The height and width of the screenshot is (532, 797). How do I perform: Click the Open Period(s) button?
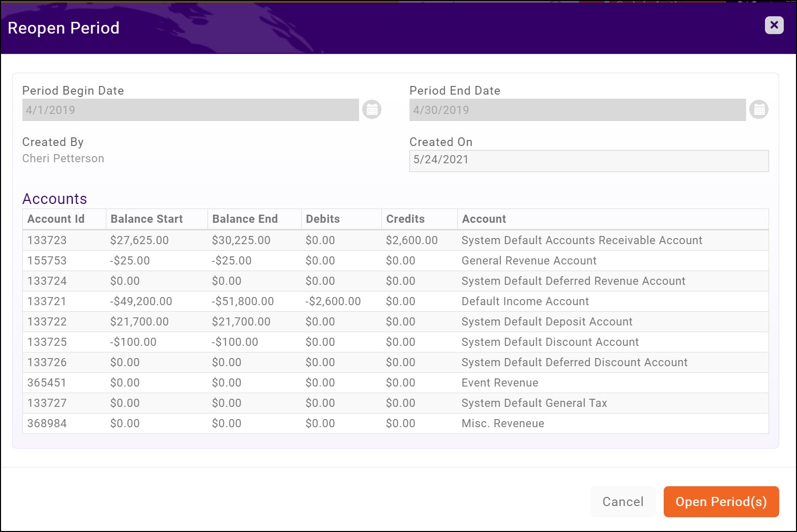point(721,501)
